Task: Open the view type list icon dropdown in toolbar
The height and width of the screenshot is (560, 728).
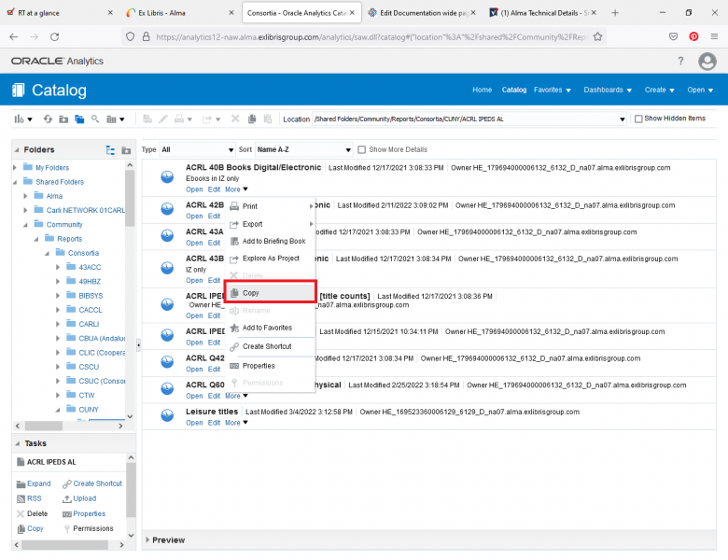Action: 115,119
